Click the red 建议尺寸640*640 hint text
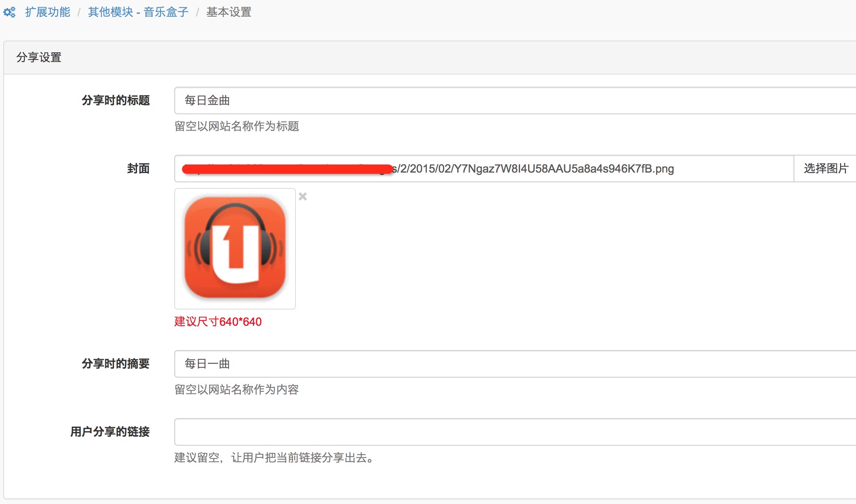The image size is (856, 504). tap(218, 322)
